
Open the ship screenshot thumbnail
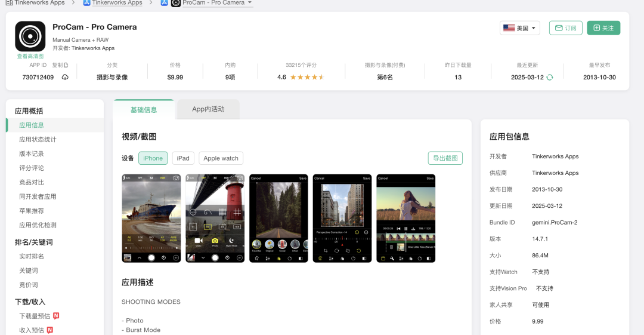tap(151, 218)
